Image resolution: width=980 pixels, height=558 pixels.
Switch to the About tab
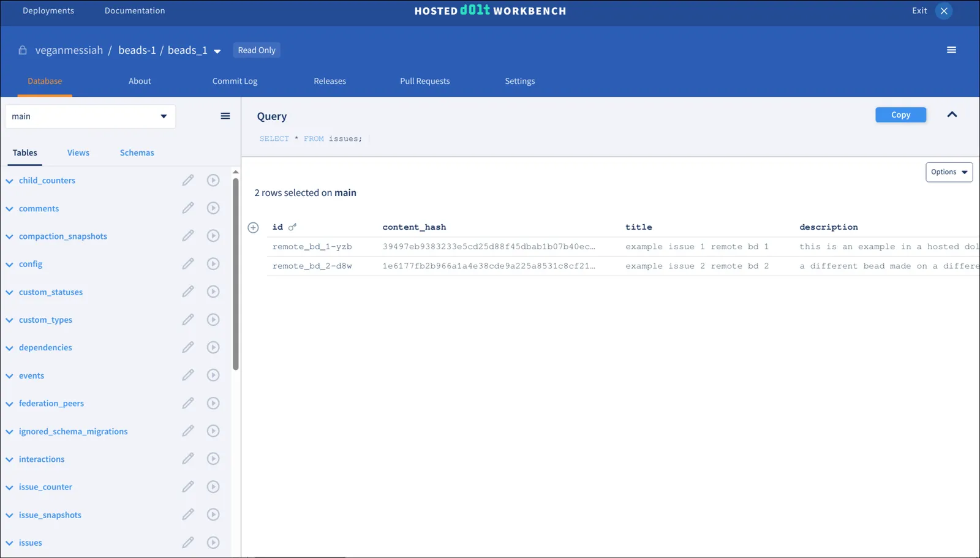click(140, 81)
